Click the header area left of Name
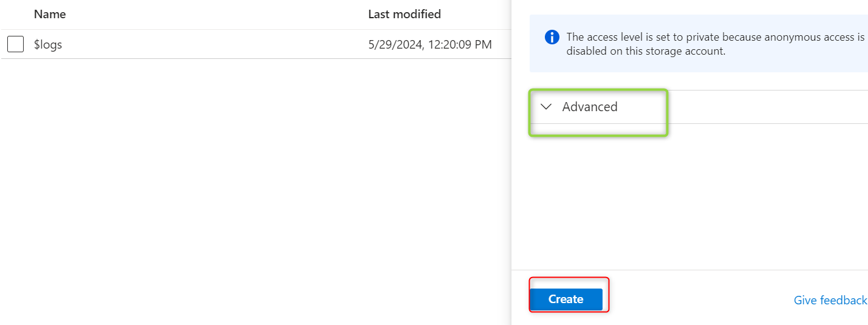 16,14
